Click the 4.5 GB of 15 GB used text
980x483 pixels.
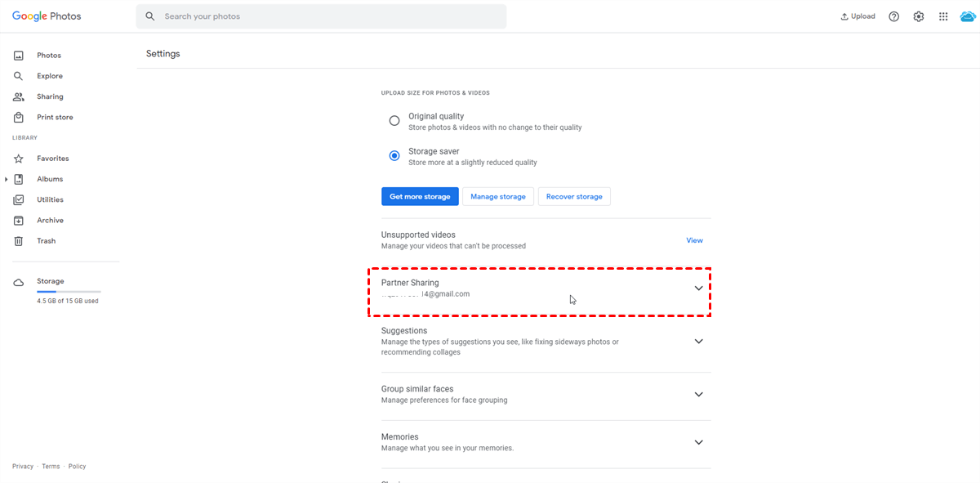click(x=68, y=301)
